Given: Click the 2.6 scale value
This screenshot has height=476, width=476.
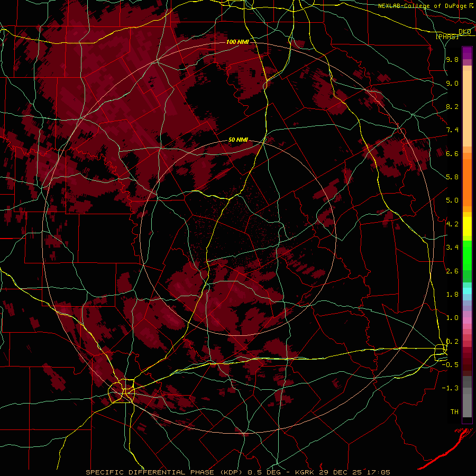Looking at the screenshot, I should (452, 271).
